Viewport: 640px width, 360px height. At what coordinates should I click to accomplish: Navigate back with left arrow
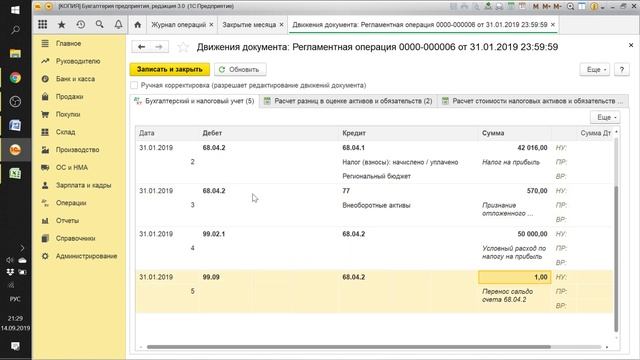point(141,47)
